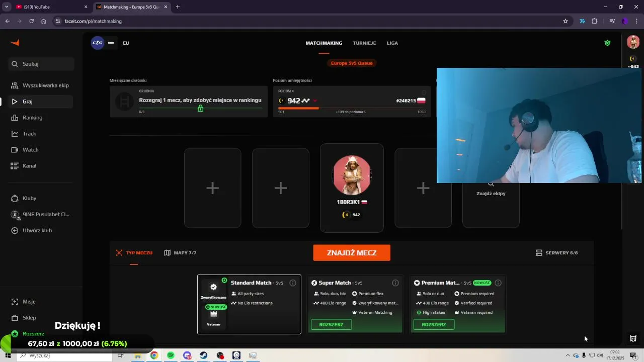
Task: Click the EU region label
Action: click(x=126, y=43)
